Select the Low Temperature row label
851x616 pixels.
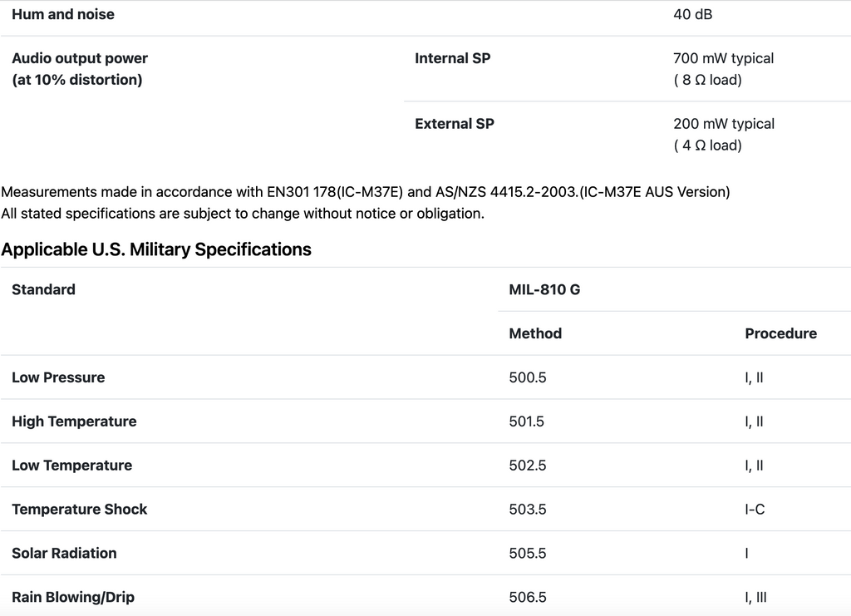pos(71,466)
